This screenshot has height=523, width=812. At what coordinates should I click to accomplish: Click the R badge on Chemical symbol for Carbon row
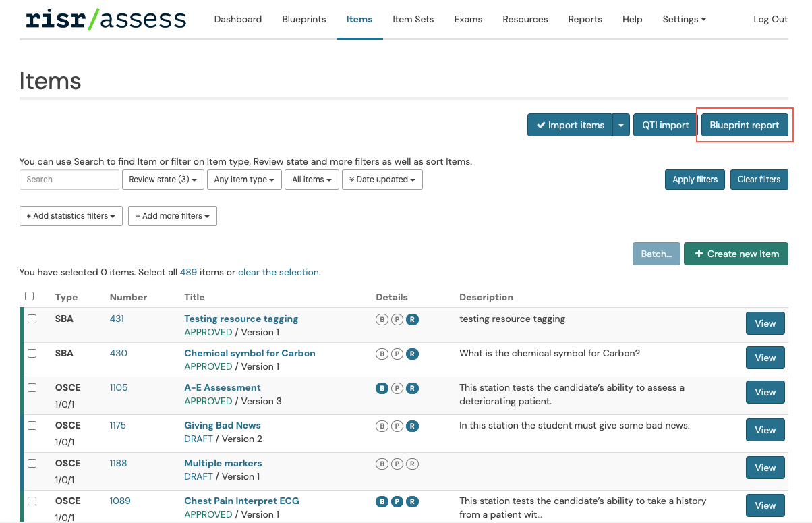(x=413, y=354)
